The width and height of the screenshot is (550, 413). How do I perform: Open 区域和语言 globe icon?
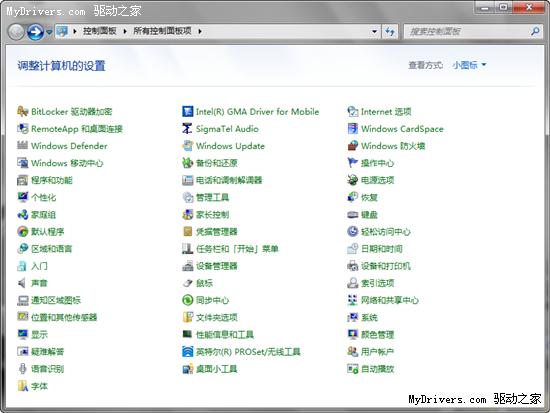(22, 249)
